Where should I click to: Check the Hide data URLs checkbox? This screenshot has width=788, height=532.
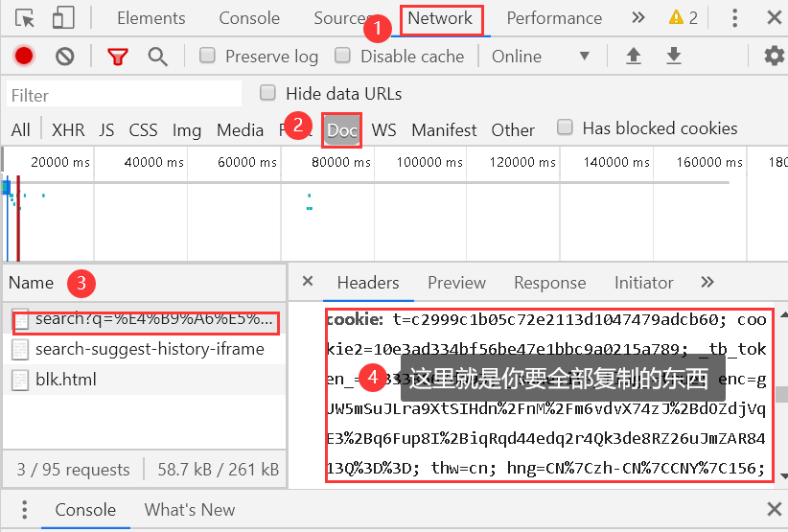point(267,92)
